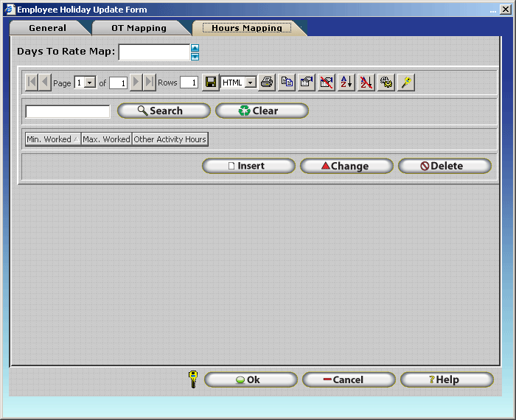Click the filter properties icon
The width and height of the screenshot is (516, 420).
click(x=307, y=83)
